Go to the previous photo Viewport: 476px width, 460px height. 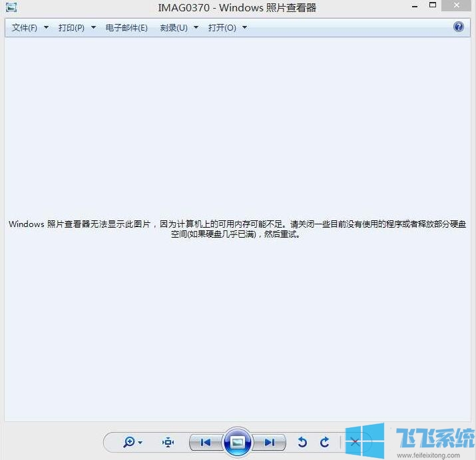[x=206, y=442]
